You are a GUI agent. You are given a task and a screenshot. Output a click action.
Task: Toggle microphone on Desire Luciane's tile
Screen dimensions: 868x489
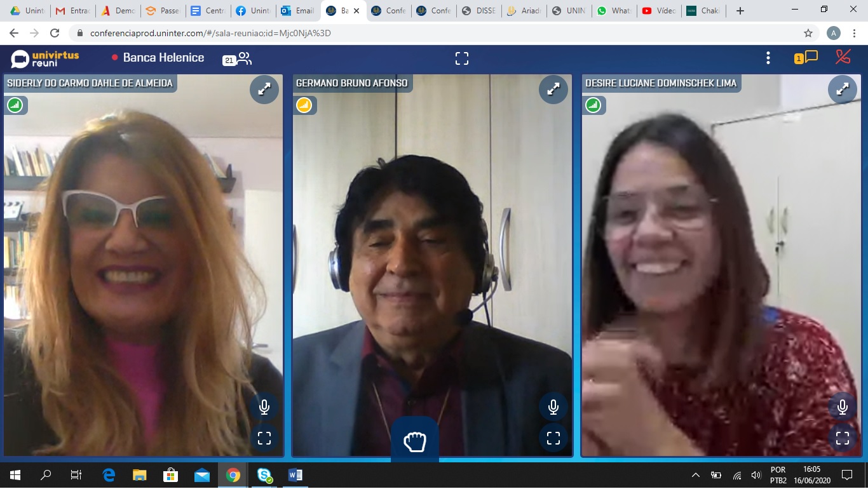(842, 406)
